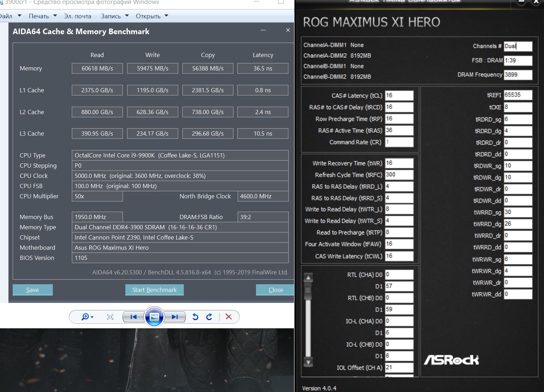The height and width of the screenshot is (392, 544).
Task: Open the Открыть dropdown menu
Action: point(152,16)
